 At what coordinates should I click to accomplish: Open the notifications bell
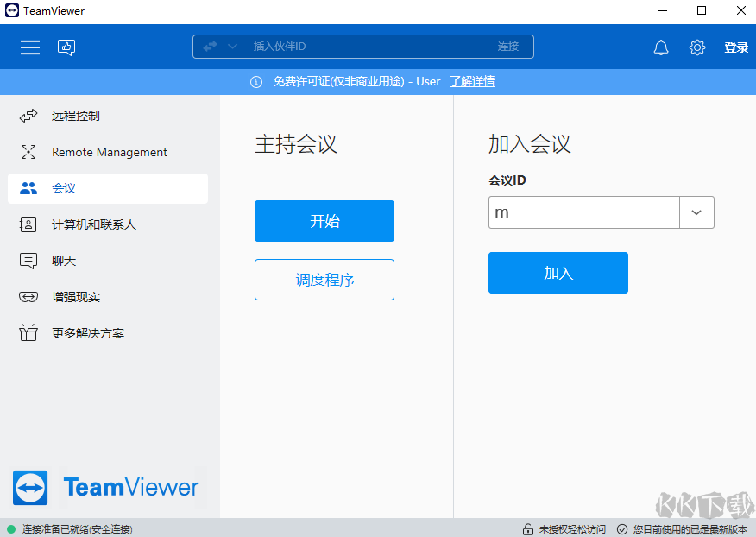661,47
